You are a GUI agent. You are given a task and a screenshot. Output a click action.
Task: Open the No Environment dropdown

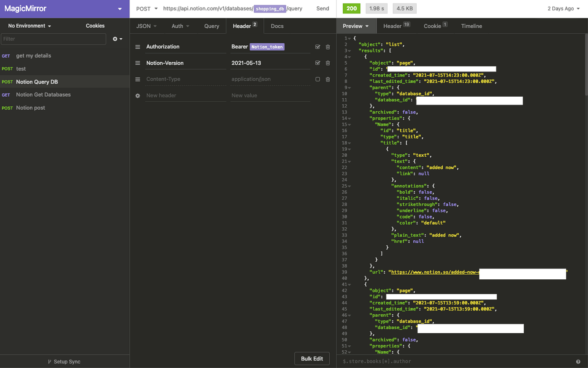(29, 26)
